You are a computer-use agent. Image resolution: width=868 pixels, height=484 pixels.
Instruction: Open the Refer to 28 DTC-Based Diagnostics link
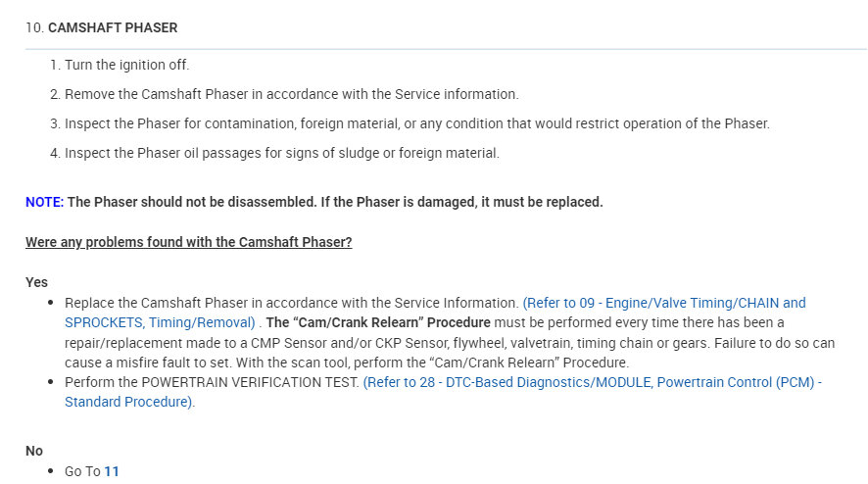click(x=592, y=382)
